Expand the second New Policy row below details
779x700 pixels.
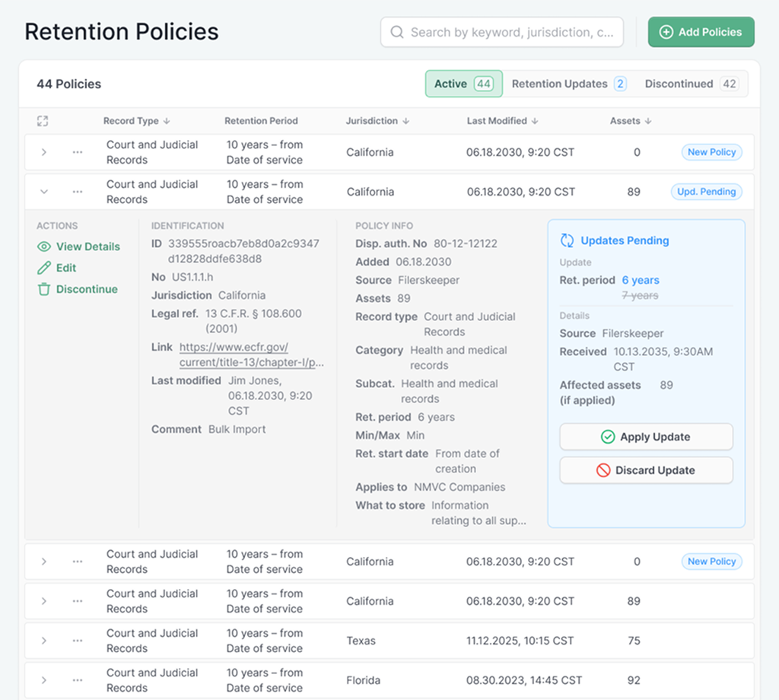[x=43, y=562]
